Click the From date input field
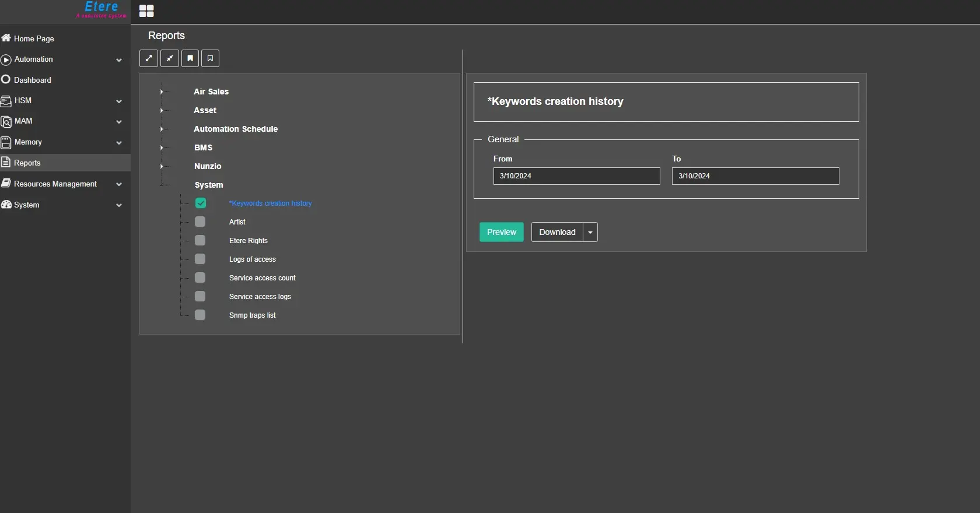The image size is (980, 513). 576,176
